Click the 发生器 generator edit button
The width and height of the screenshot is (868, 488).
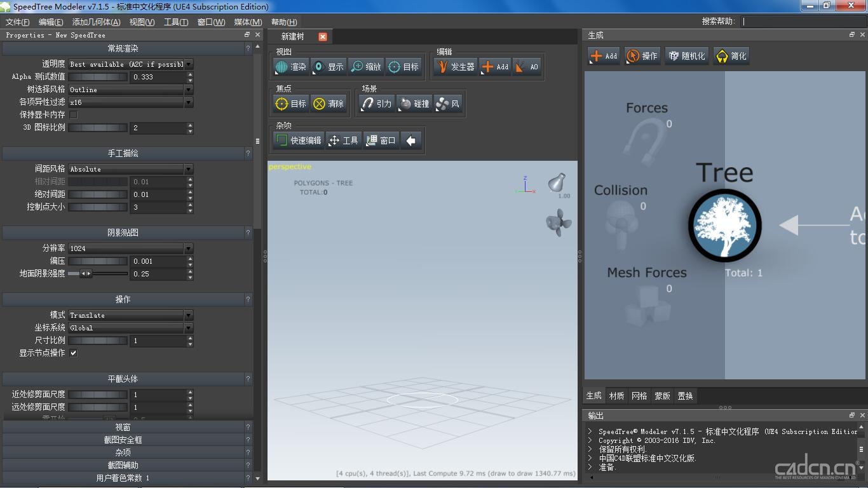coord(456,67)
